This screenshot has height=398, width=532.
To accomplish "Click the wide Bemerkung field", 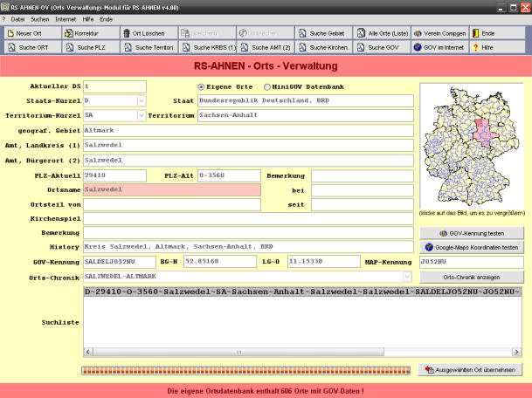I will 248,232.
